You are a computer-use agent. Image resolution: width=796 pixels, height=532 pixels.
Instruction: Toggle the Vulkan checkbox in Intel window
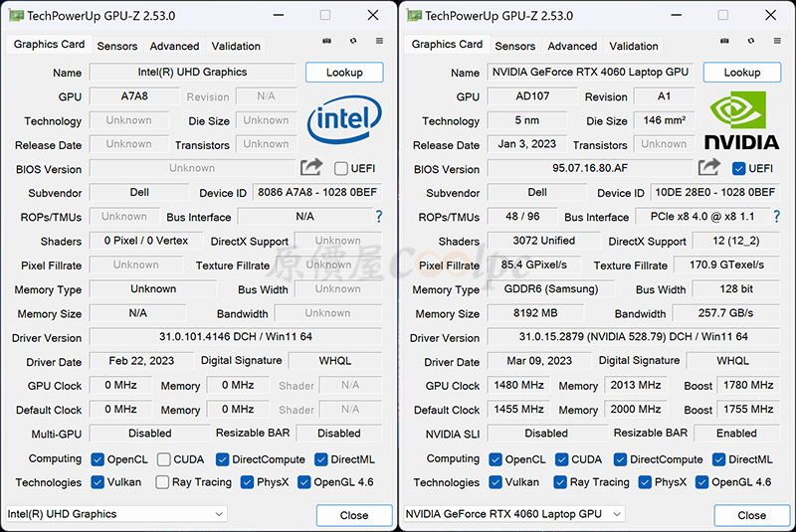click(98, 482)
